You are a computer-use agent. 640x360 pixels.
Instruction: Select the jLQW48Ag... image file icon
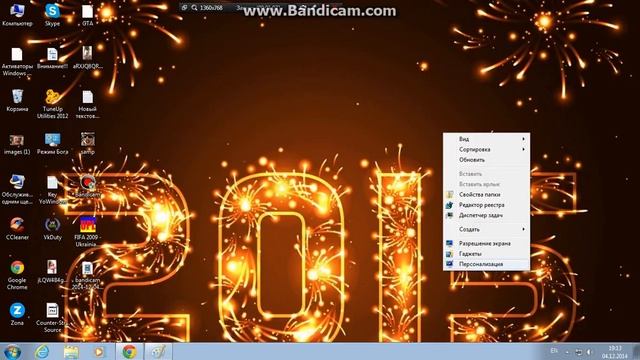click(52, 272)
